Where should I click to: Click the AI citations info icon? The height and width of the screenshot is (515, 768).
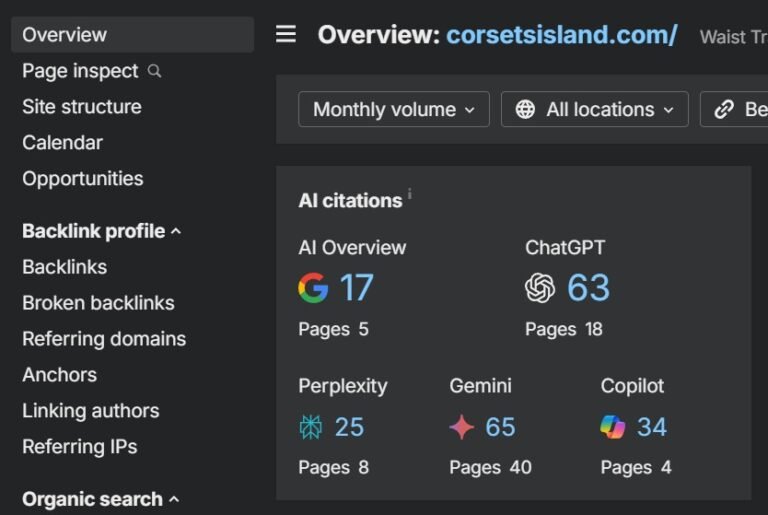pos(410,195)
